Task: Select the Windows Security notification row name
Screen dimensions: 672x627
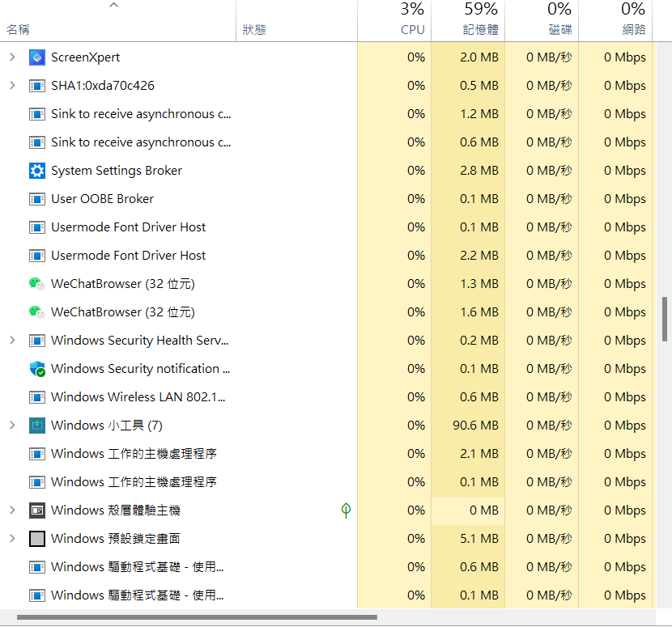Action: 141,369
